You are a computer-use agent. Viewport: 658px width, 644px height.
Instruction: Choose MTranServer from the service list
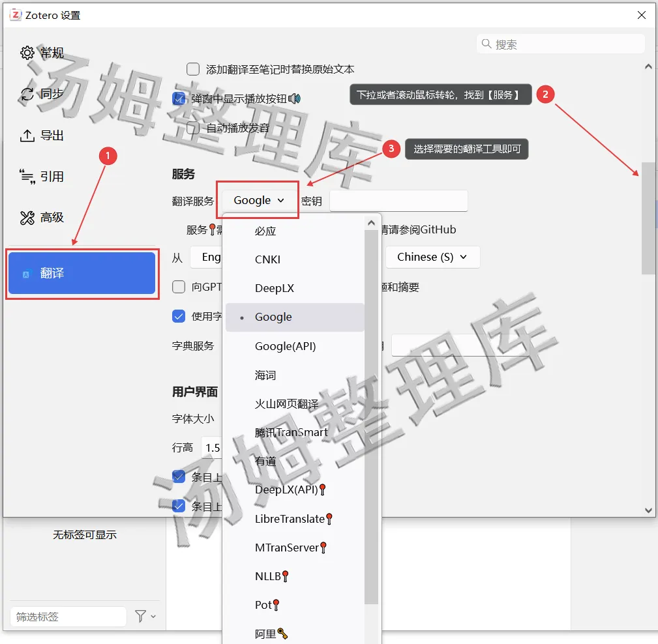point(295,548)
